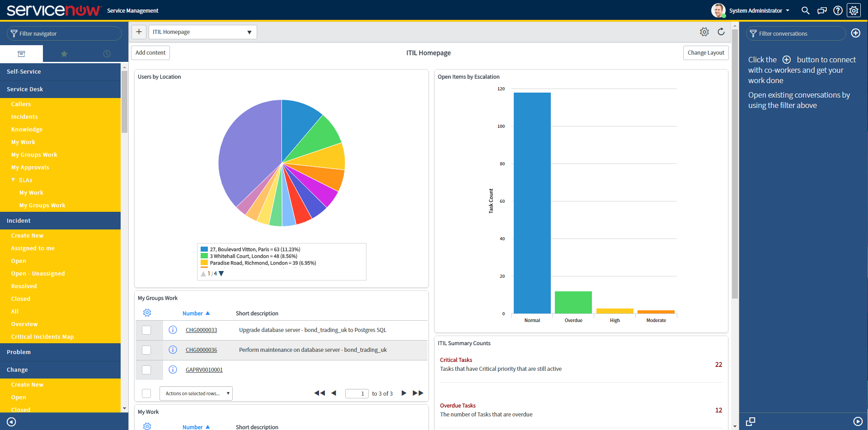Collapse the SLAs section in Service Desk
The image size is (868, 430).
[13, 180]
